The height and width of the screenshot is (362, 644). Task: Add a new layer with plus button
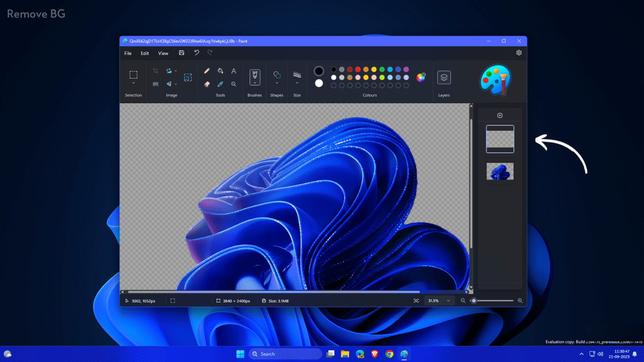[500, 116]
